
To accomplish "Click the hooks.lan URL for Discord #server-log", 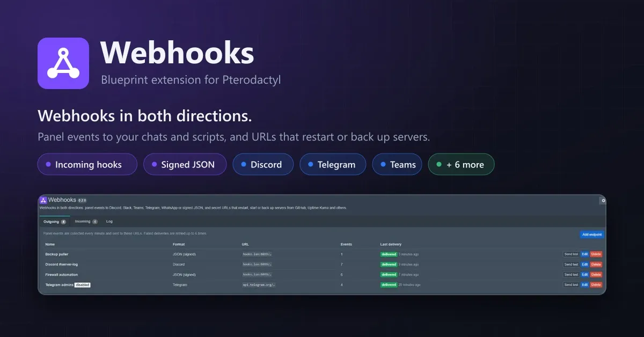I will pyautogui.click(x=257, y=264).
